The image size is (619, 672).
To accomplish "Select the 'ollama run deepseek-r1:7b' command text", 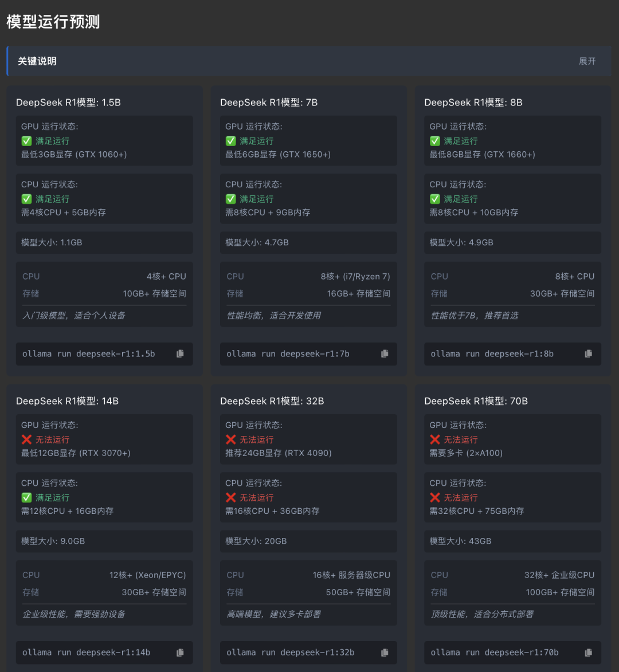I will coord(288,353).
